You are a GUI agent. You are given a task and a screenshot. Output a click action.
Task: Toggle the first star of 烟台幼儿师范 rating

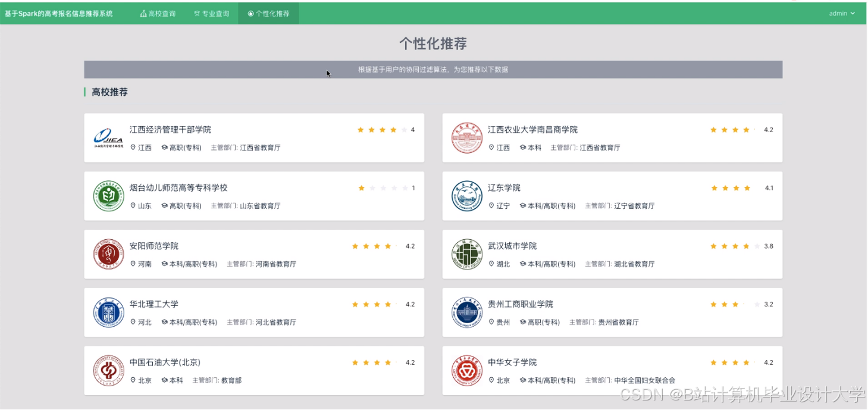pyautogui.click(x=362, y=187)
